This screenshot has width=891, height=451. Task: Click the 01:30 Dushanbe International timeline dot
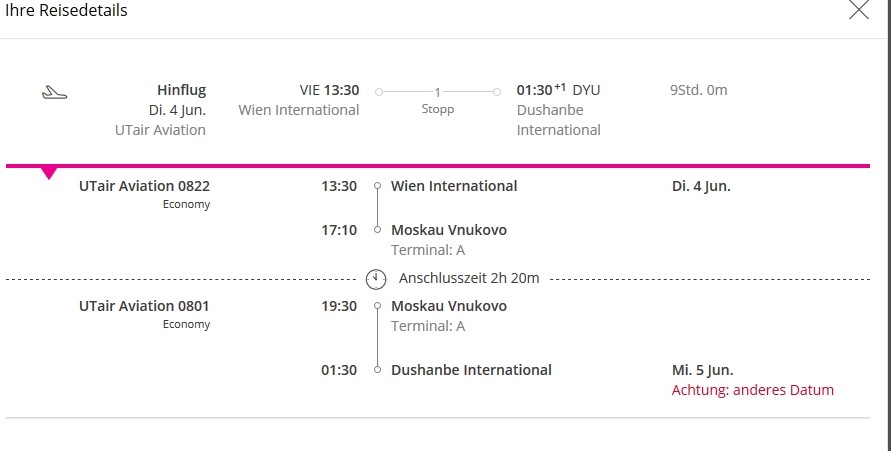coord(377,370)
